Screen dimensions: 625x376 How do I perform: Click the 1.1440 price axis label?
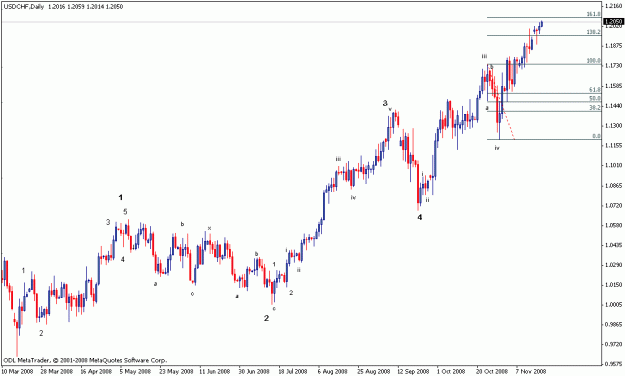[614, 106]
